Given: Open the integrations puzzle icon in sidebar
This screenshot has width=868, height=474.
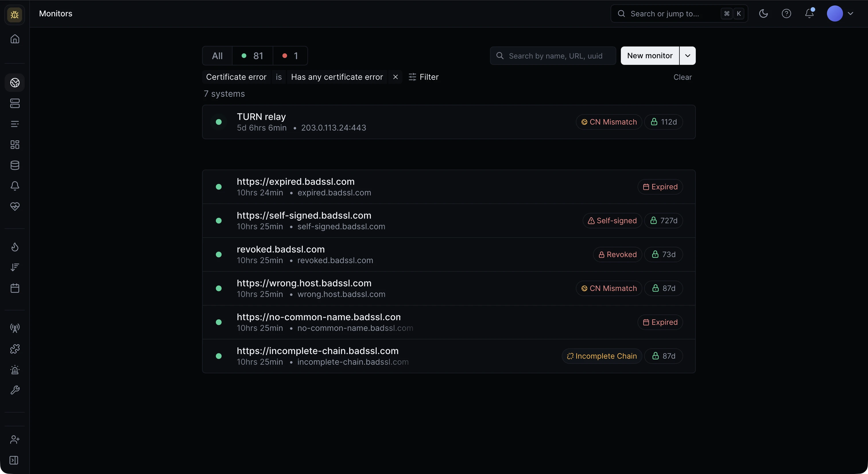Looking at the screenshot, I should coord(15,349).
